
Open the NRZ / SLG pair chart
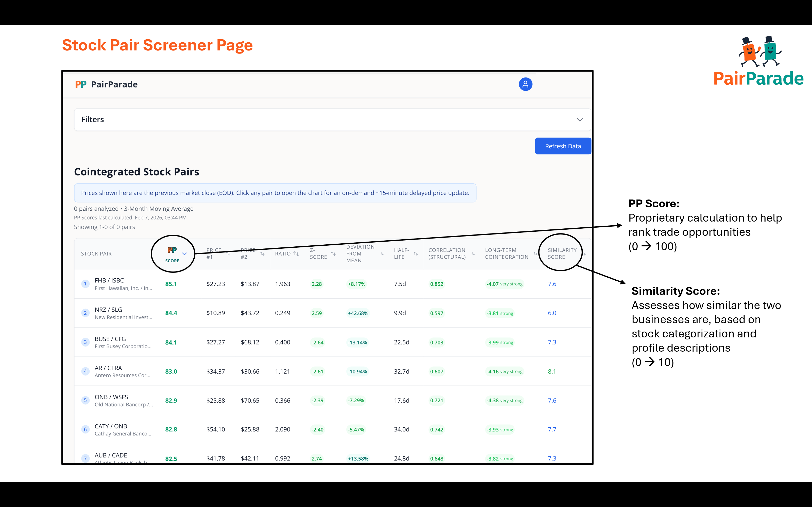[x=108, y=310]
